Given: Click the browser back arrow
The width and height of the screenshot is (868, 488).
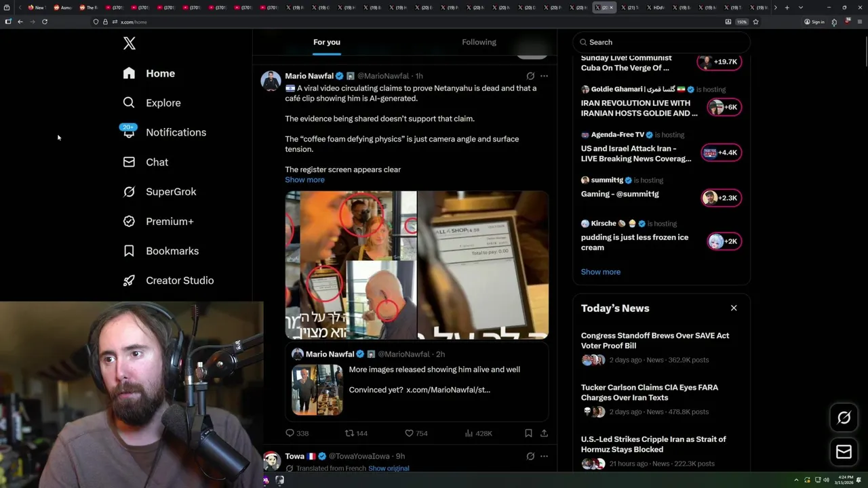Looking at the screenshot, I should pos(20,22).
